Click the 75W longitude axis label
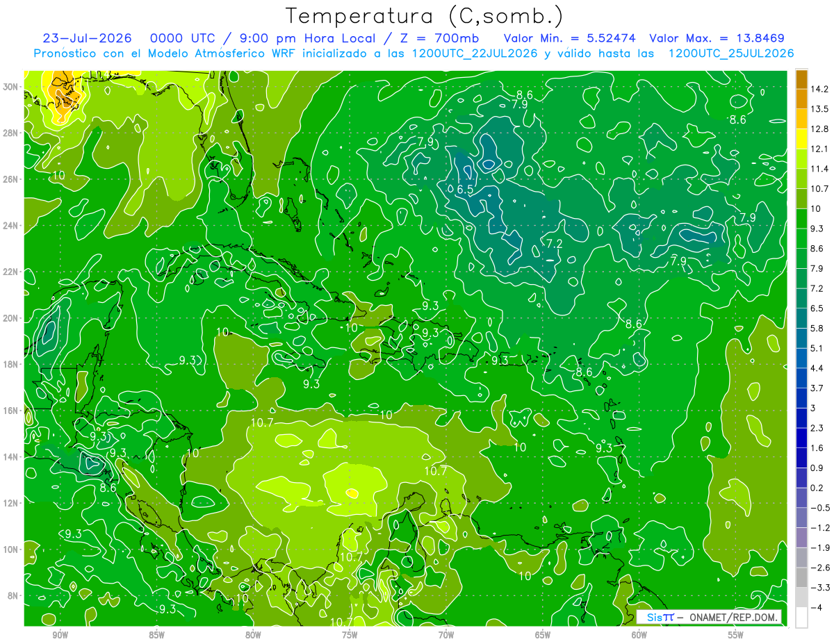The width and height of the screenshot is (834, 644). (x=350, y=635)
